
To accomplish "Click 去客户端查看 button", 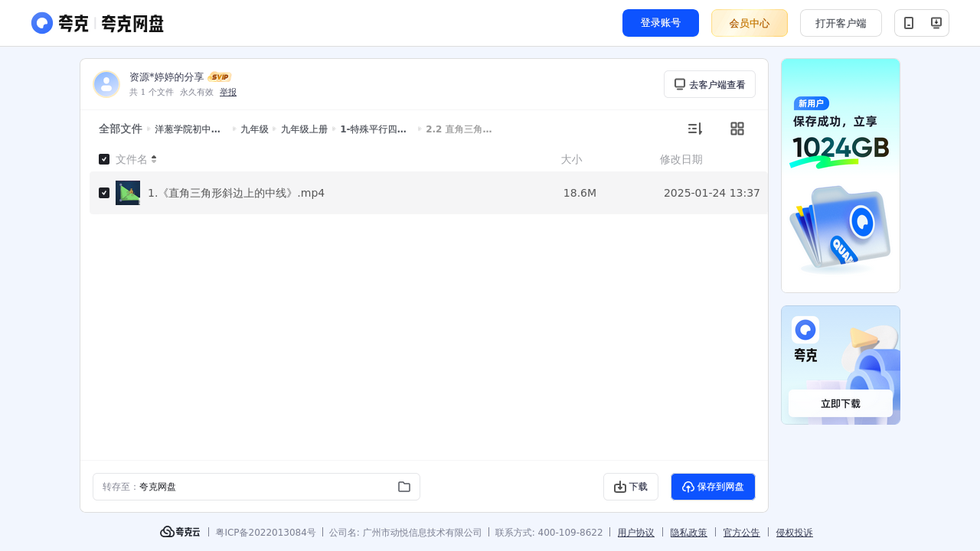I will point(710,84).
